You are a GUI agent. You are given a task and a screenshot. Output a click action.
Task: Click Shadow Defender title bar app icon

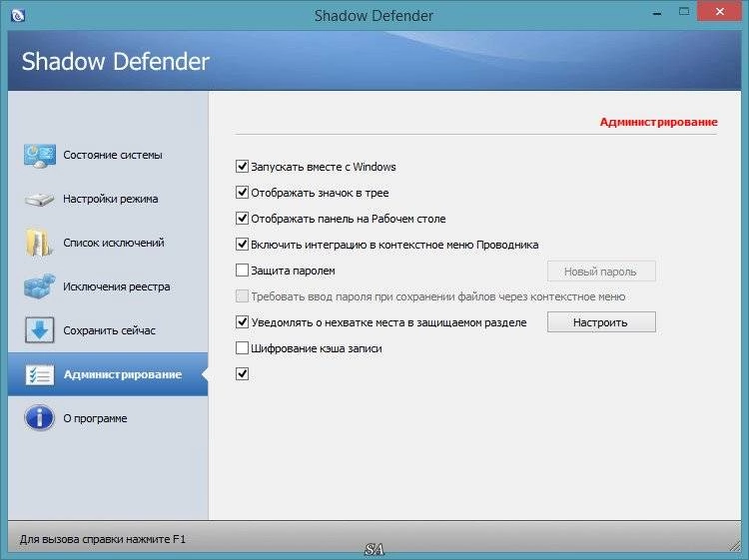(x=18, y=16)
